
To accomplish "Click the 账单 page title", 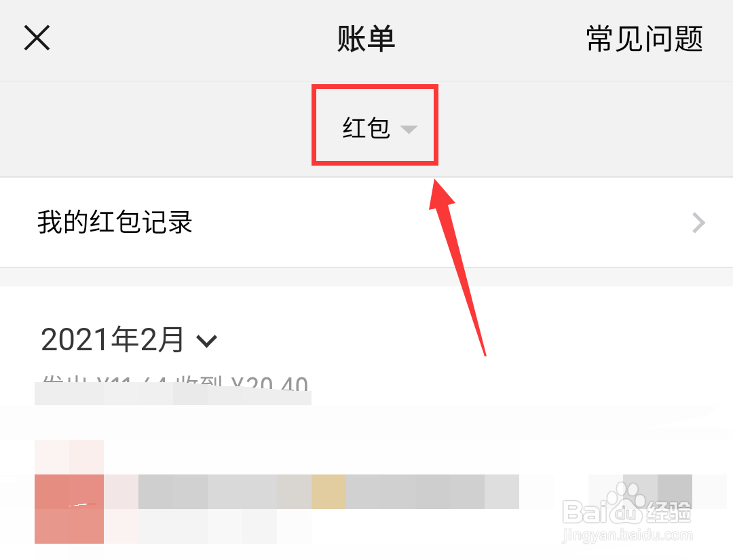I will [366, 39].
